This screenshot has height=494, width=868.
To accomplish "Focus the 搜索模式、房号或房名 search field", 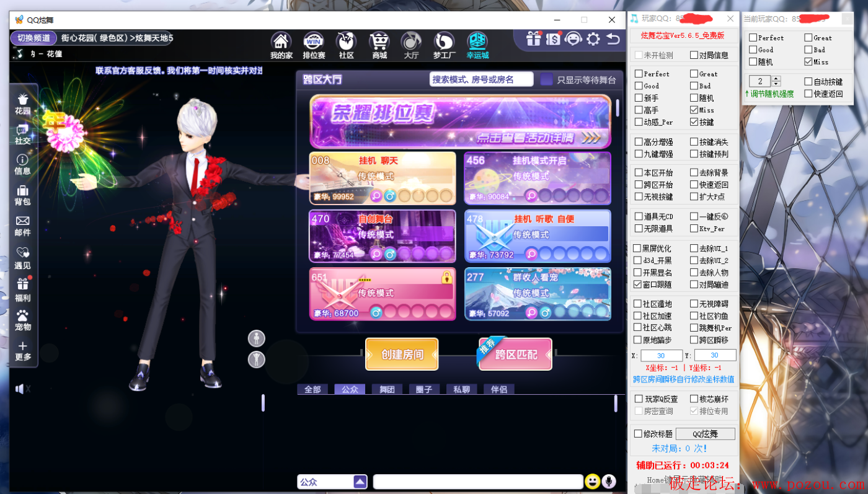I will click(481, 79).
